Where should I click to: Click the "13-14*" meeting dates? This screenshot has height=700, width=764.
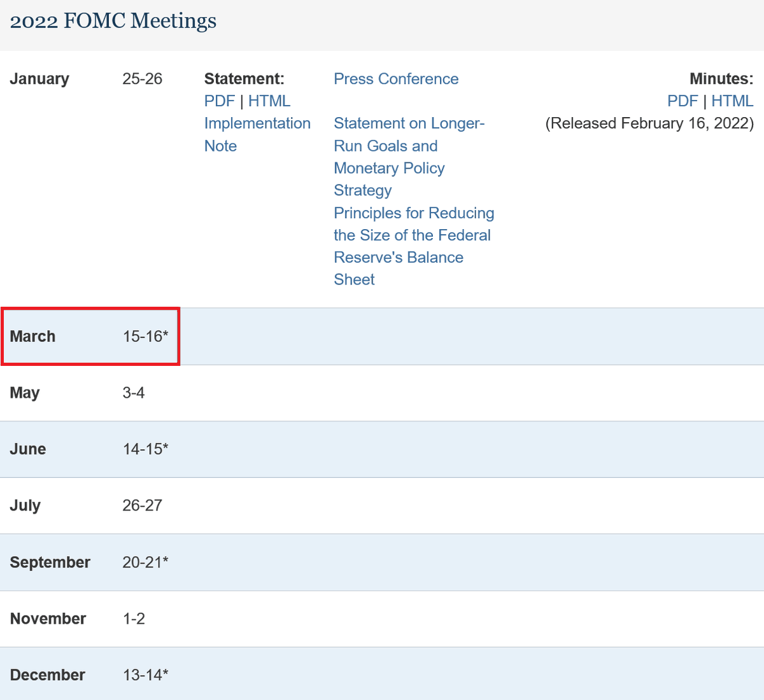click(146, 675)
